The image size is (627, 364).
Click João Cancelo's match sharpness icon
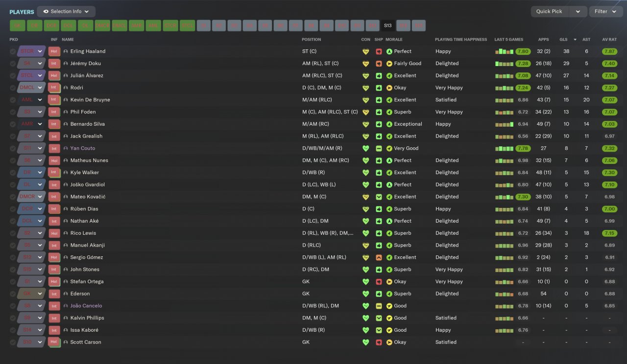(x=379, y=306)
